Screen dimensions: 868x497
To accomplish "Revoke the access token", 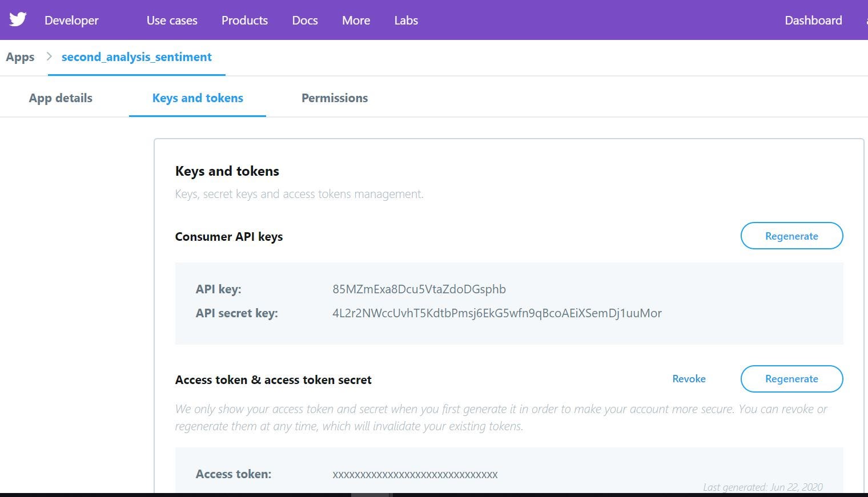I will 689,379.
